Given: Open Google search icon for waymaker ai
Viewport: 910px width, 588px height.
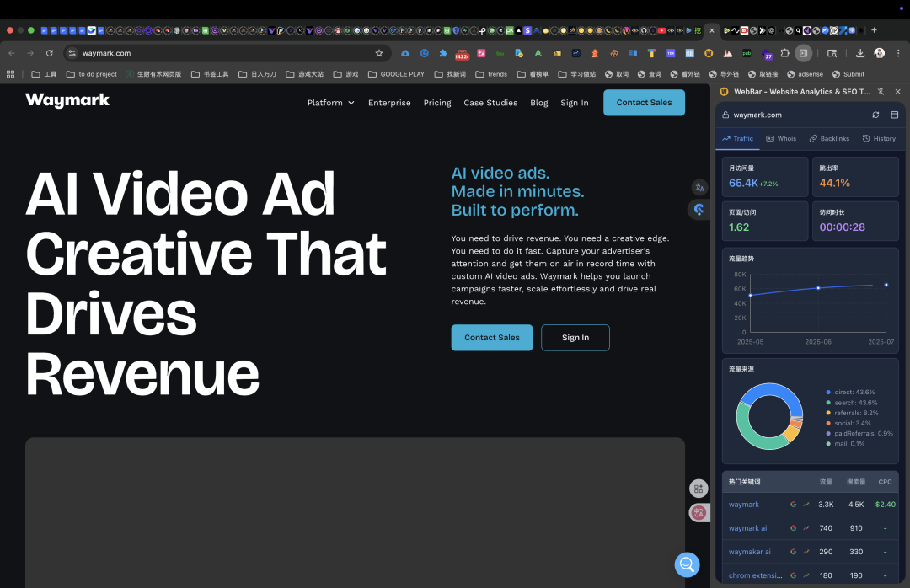Looking at the screenshot, I should (x=794, y=552).
